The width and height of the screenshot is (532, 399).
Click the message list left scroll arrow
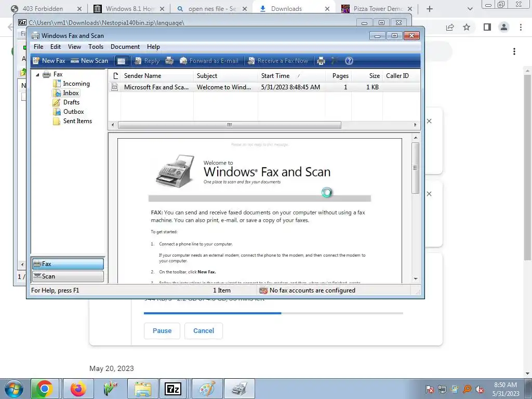point(113,125)
